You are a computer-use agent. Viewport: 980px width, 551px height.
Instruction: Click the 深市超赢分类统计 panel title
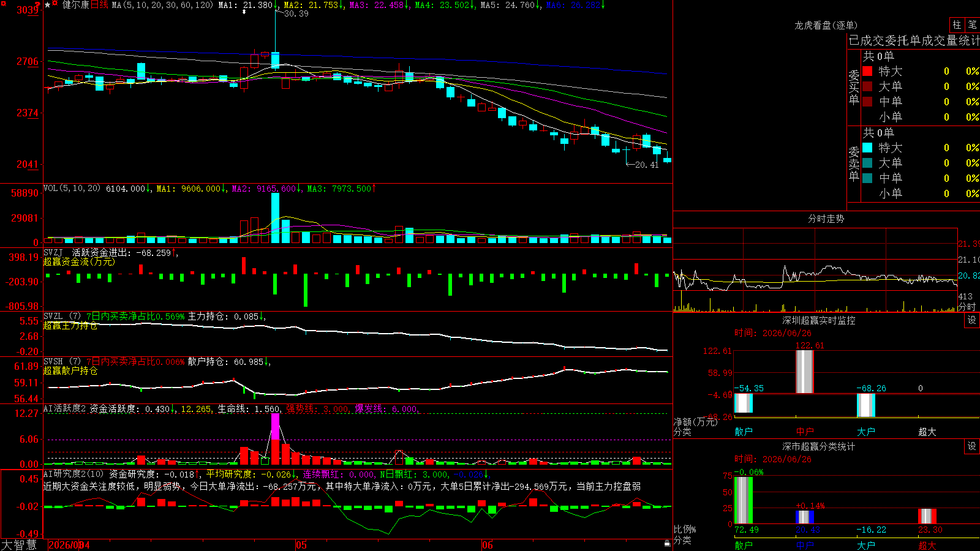pyautogui.click(x=819, y=446)
